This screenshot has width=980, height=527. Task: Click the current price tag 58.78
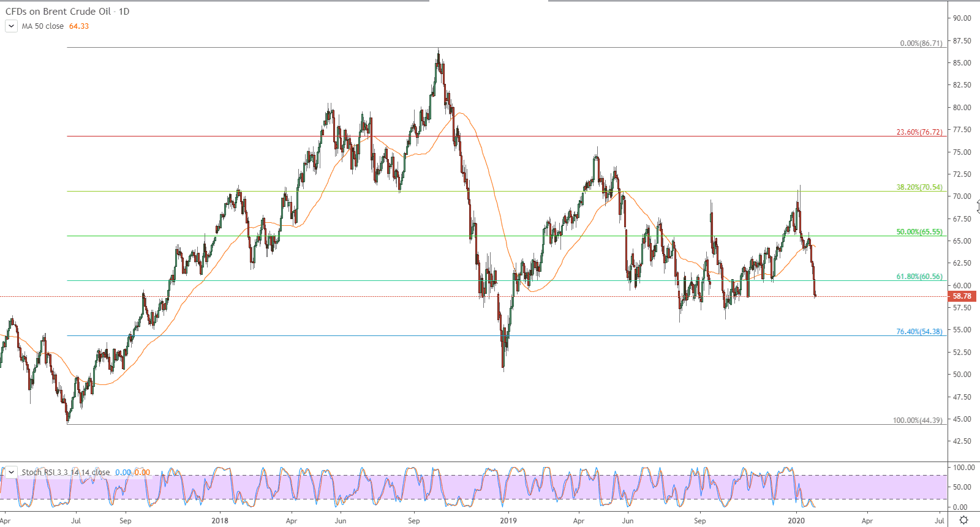tap(962, 296)
